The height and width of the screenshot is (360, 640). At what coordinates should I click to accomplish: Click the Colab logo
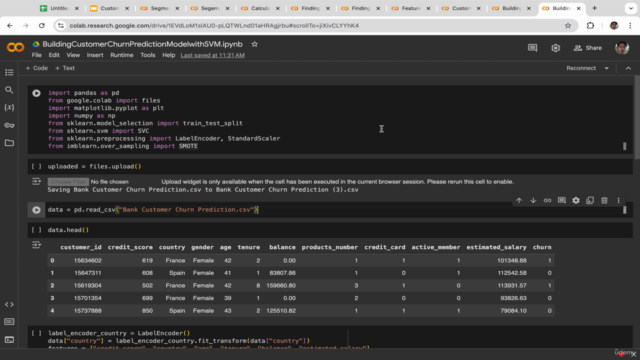(15, 48)
